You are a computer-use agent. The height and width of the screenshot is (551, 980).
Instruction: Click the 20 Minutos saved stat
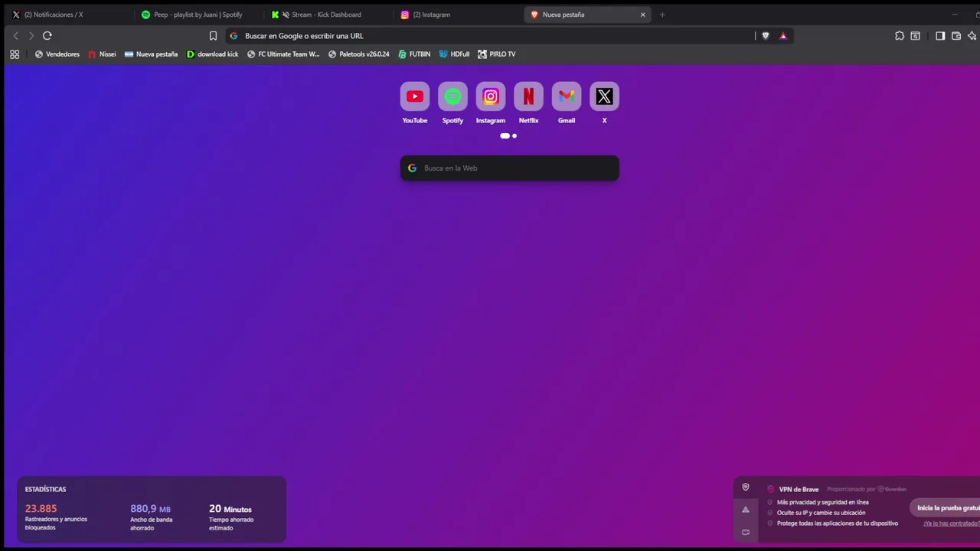(x=230, y=509)
